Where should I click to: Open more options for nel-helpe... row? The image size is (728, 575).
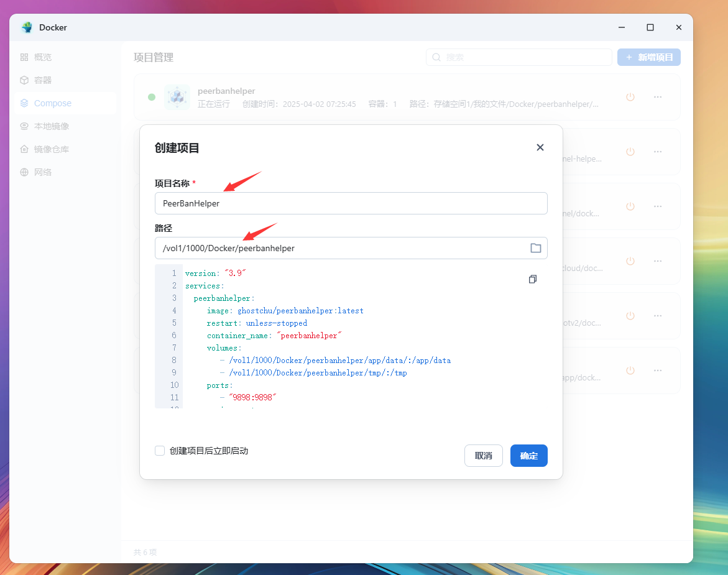click(x=657, y=152)
